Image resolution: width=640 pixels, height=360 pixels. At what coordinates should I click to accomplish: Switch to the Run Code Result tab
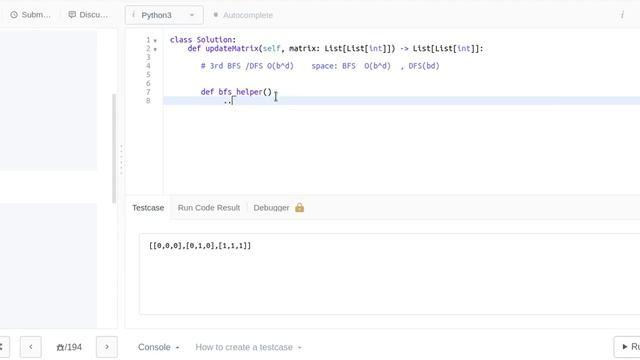coord(209,208)
